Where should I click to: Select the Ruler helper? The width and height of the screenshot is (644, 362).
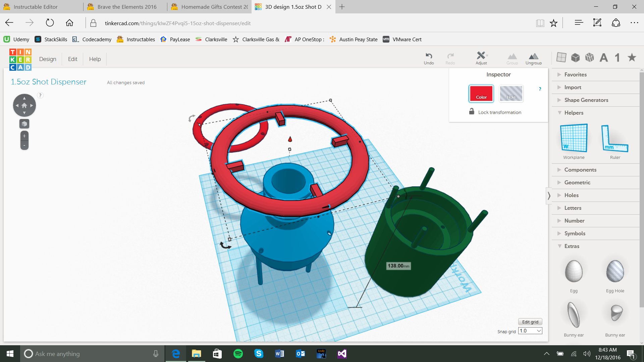pyautogui.click(x=615, y=141)
